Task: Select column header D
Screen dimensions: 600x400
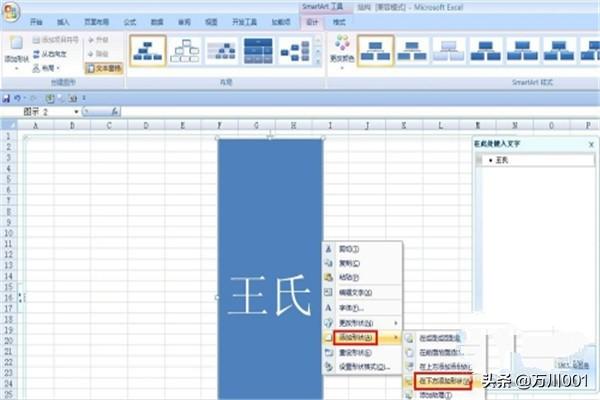Action: (146, 125)
